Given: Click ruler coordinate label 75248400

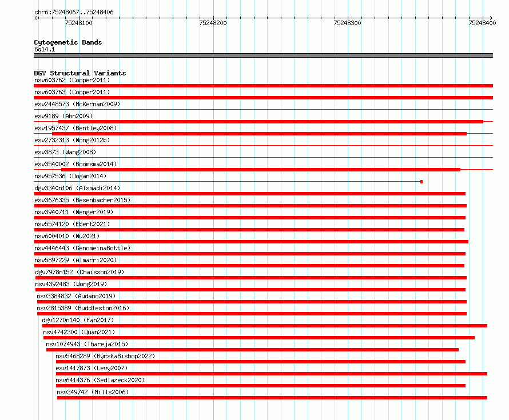Looking at the screenshot, I should point(482,23).
